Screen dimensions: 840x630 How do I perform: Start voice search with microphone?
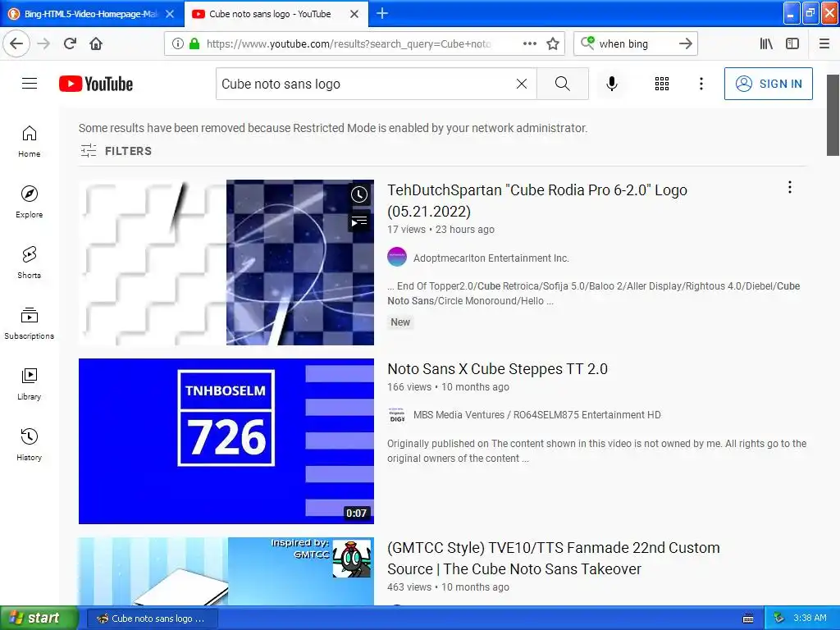click(612, 84)
